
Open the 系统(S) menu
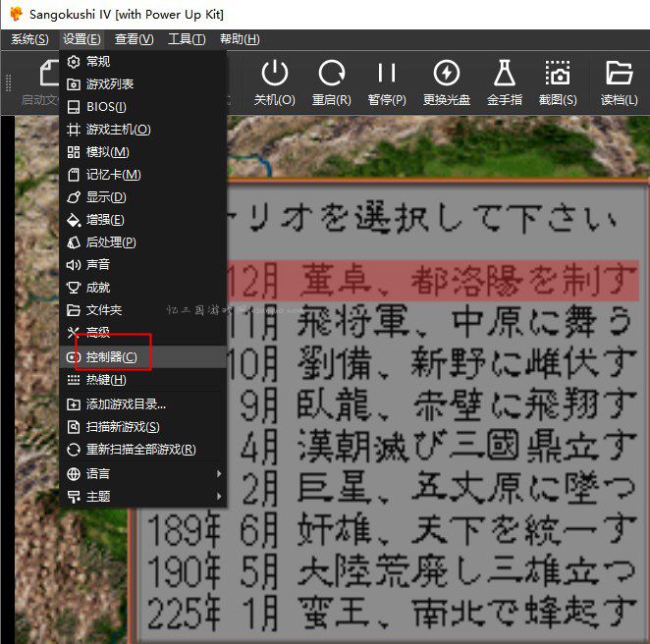tap(29, 39)
